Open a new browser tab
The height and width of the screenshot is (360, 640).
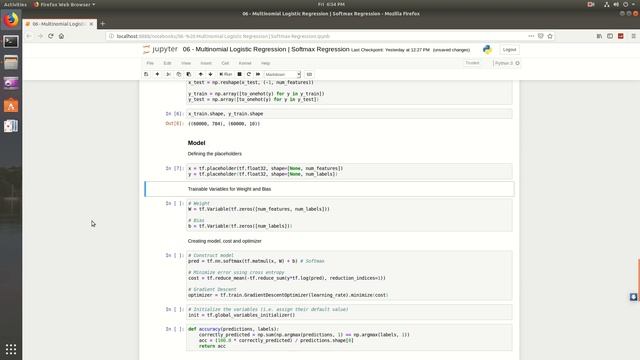tap(102, 24)
